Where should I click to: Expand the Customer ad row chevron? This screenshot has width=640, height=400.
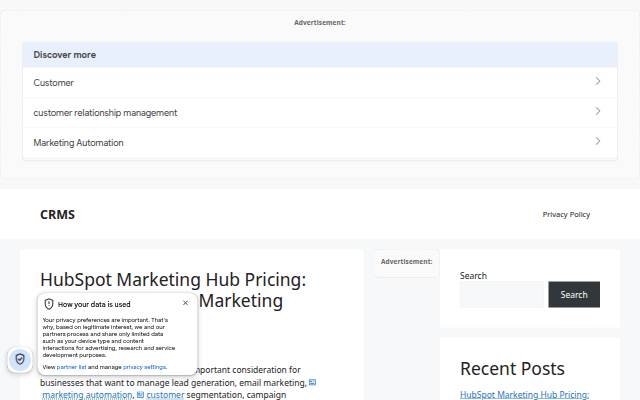(598, 81)
